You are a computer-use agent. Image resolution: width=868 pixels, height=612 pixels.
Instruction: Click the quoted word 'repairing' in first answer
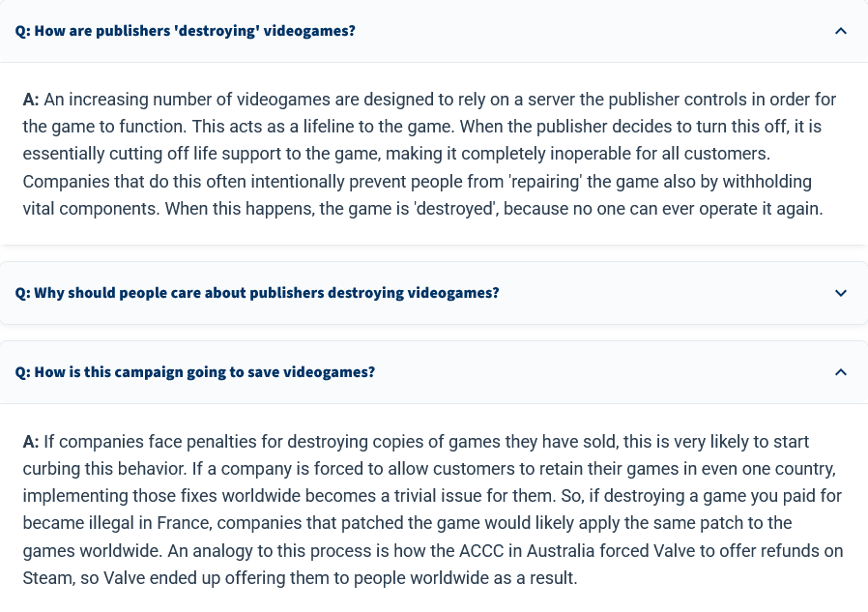[545, 182]
